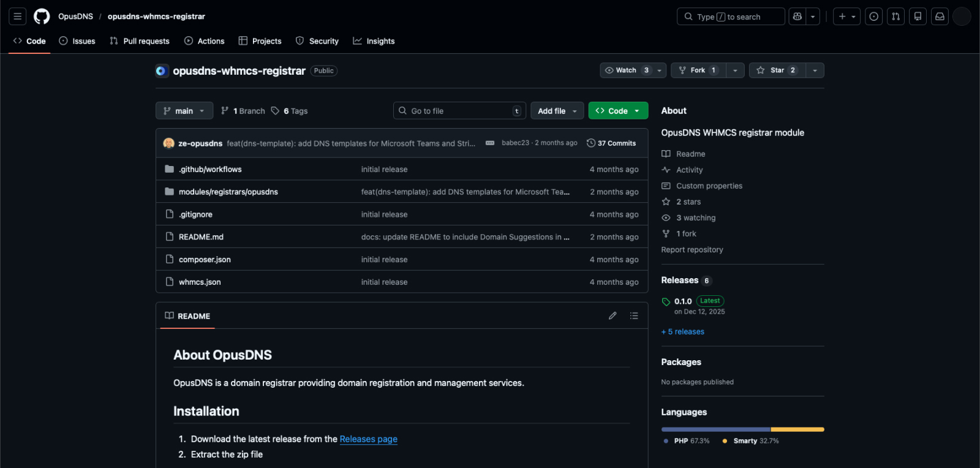Click the search field in header

point(731,17)
